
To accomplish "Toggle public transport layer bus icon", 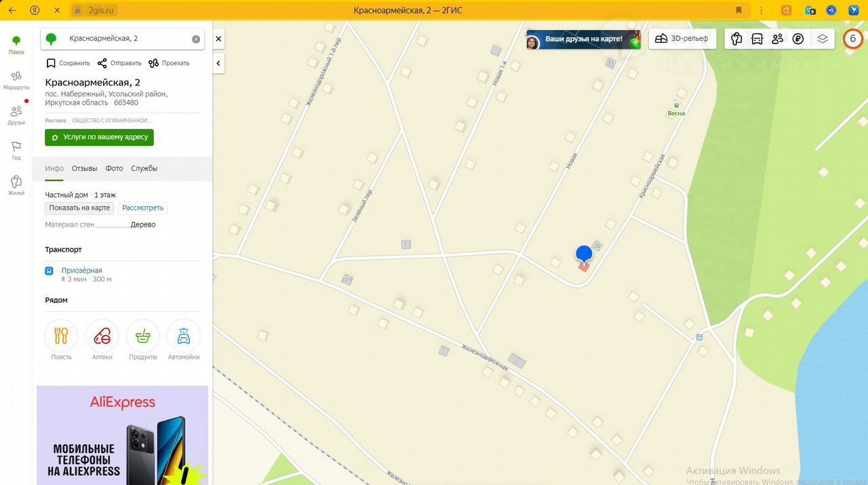I will pyautogui.click(x=757, y=39).
